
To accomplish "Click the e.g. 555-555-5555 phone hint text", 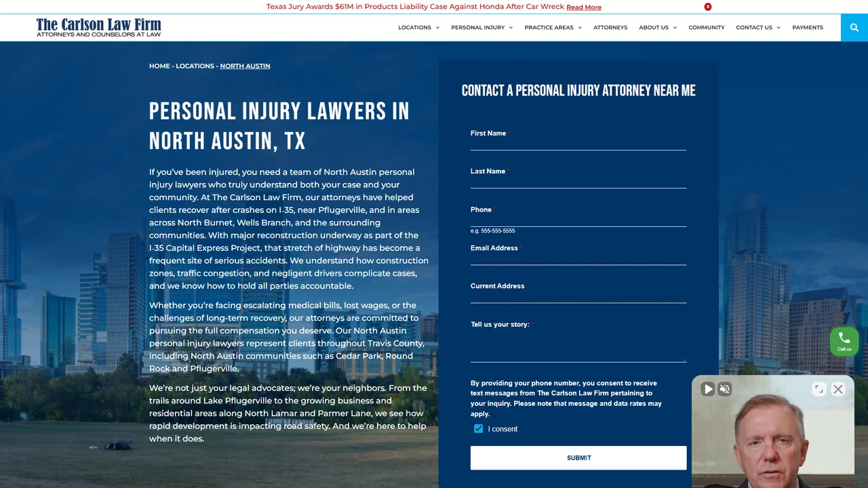I will tap(493, 231).
